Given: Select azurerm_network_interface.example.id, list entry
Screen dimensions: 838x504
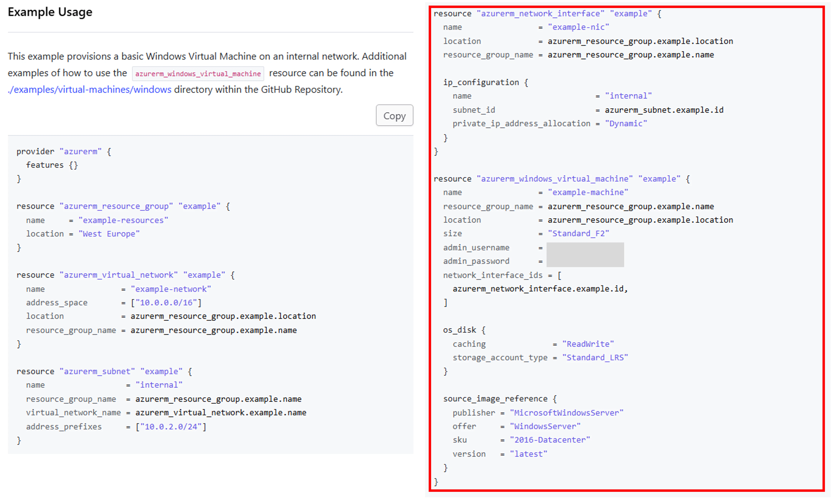Looking at the screenshot, I should tap(540, 289).
